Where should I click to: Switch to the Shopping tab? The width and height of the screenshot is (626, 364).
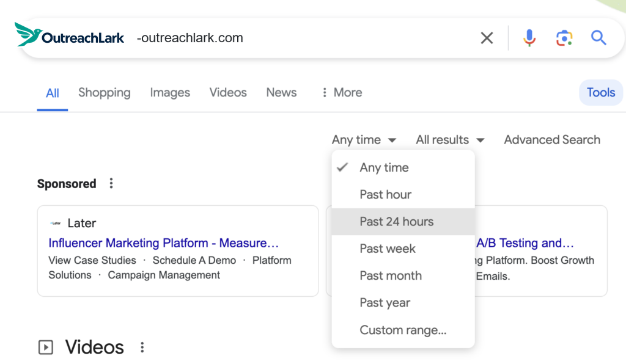pos(104,92)
